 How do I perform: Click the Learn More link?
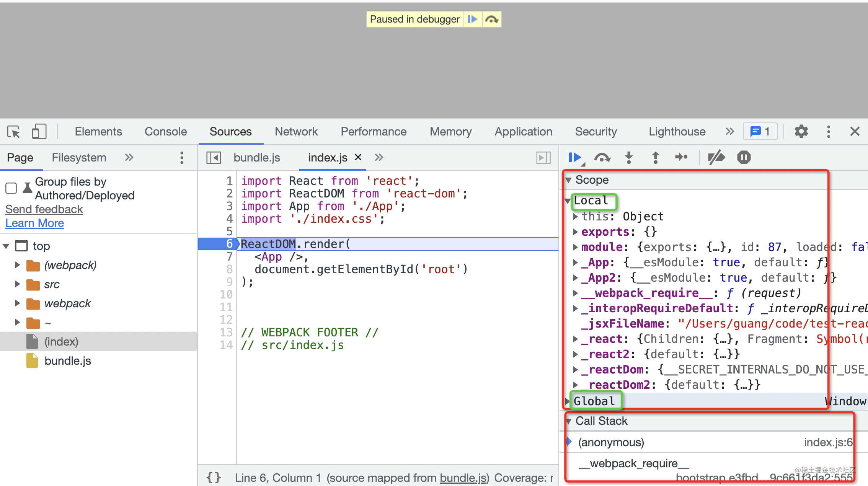coord(34,223)
